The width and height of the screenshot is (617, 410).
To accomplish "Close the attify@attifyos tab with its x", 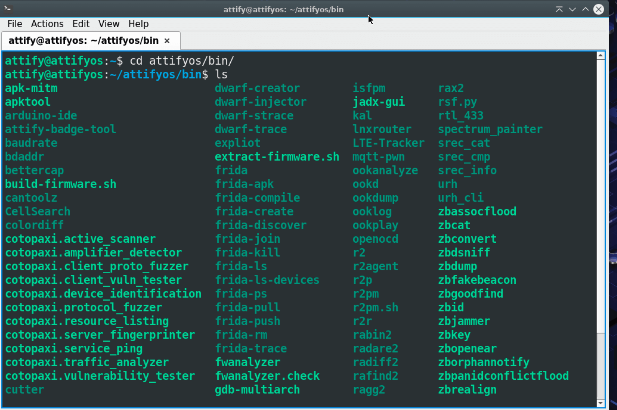I will click(x=167, y=41).
